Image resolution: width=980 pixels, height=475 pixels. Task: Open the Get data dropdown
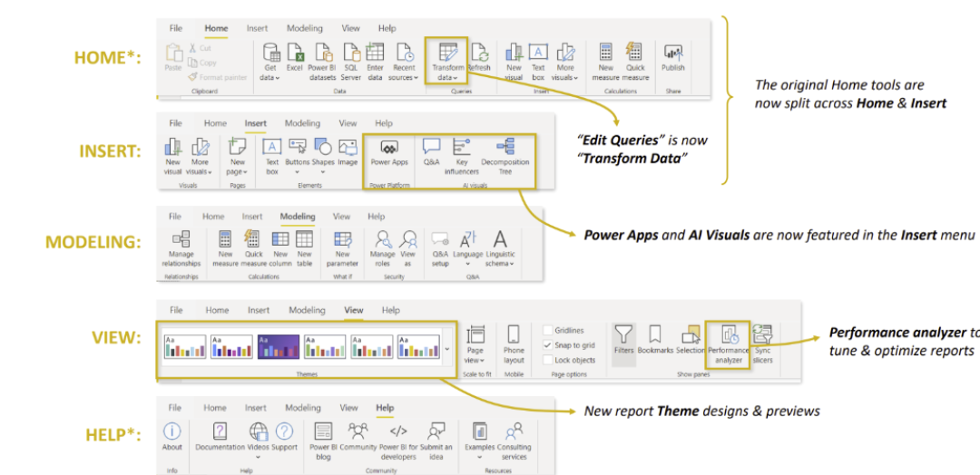[270, 62]
